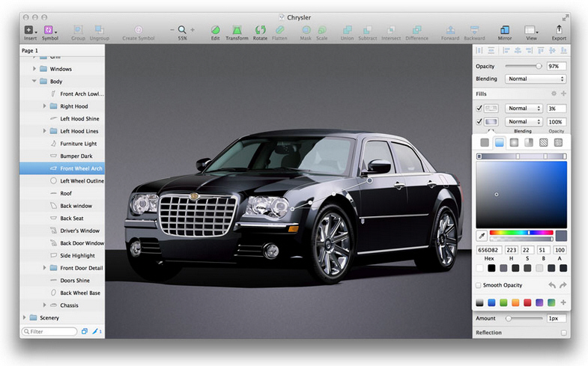Open the Blending mode dropdown under Opacity
This screenshot has height=366, width=588.
coord(536,79)
